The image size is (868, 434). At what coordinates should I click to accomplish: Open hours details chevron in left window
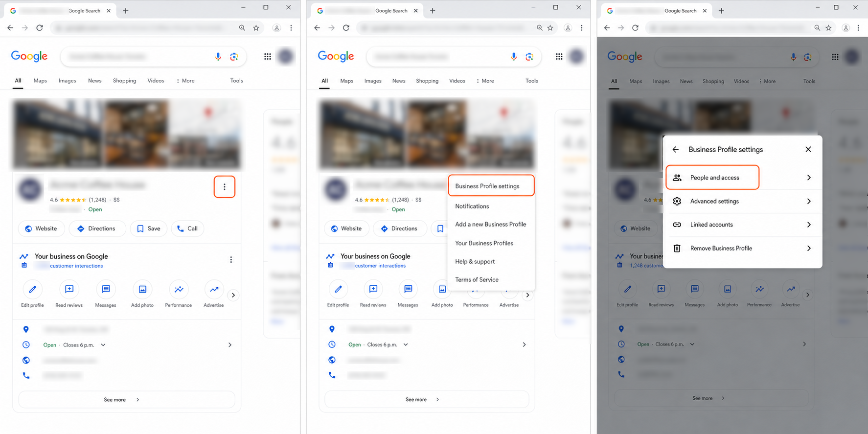click(x=230, y=345)
